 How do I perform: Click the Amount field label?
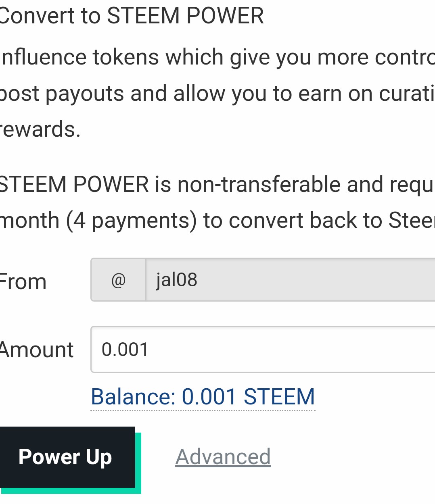[x=36, y=350]
